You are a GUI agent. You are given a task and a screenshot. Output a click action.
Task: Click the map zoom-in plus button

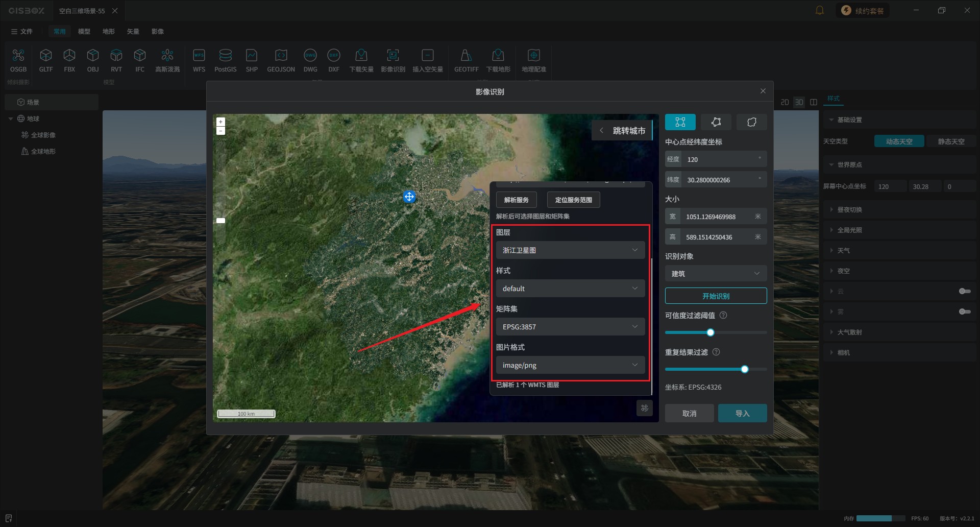tap(220, 122)
